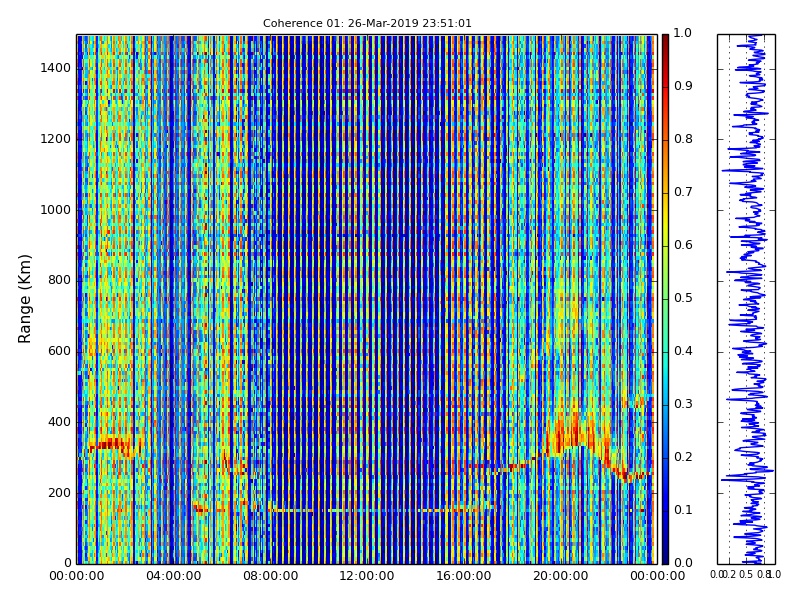Click the colorbar 0.1 label
Image resolution: width=800 pixels, height=600 pixels.
click(683, 510)
